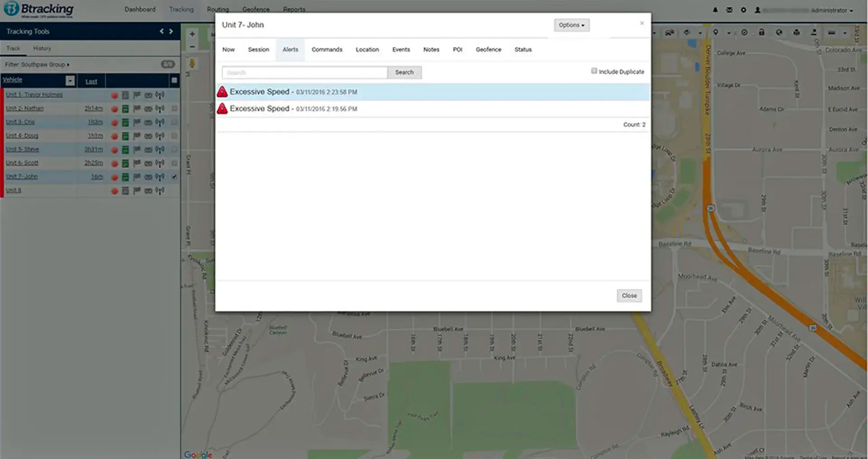This screenshot has height=459, width=868.
Task: Click signal antenna icon for Unit 6- Scott
Action: pyautogui.click(x=160, y=163)
